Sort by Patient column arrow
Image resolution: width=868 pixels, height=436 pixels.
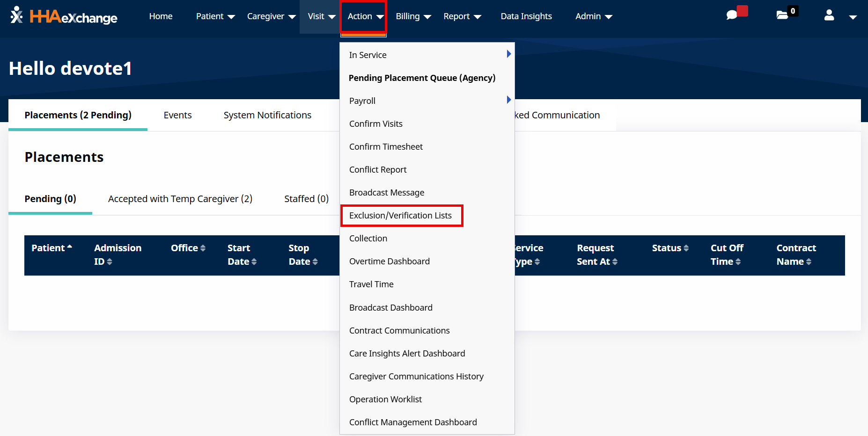click(x=70, y=247)
